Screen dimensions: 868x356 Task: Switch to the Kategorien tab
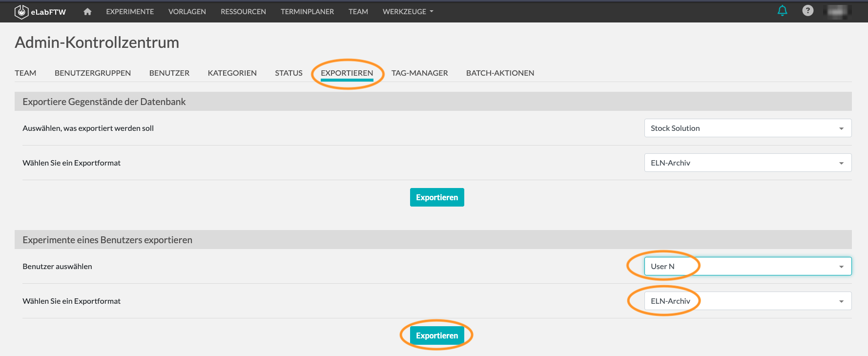(232, 73)
